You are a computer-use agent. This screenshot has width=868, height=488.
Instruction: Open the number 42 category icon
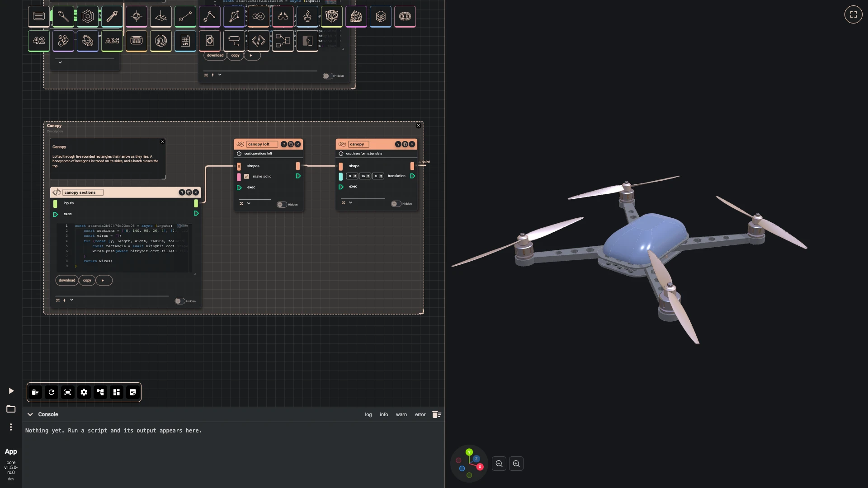click(x=39, y=41)
